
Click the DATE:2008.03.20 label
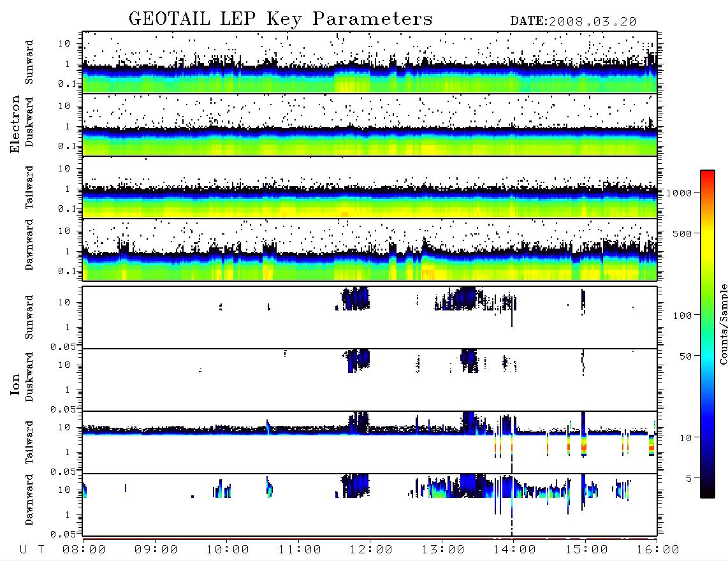(x=573, y=22)
